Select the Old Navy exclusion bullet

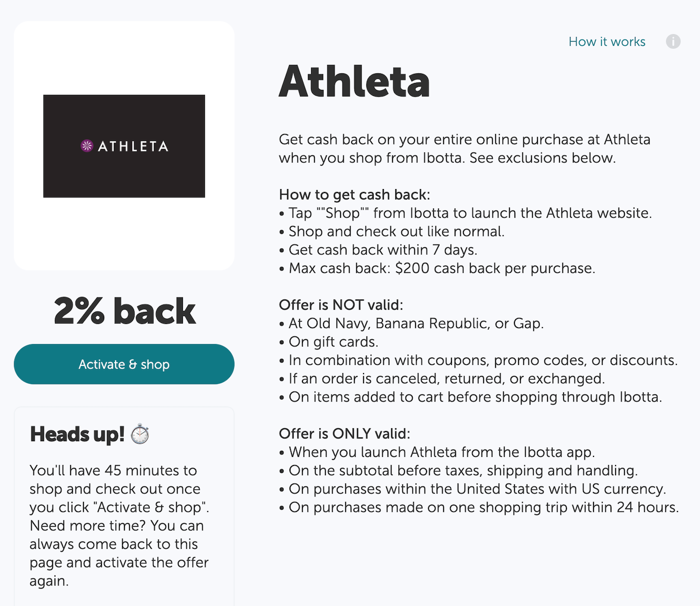point(415,323)
